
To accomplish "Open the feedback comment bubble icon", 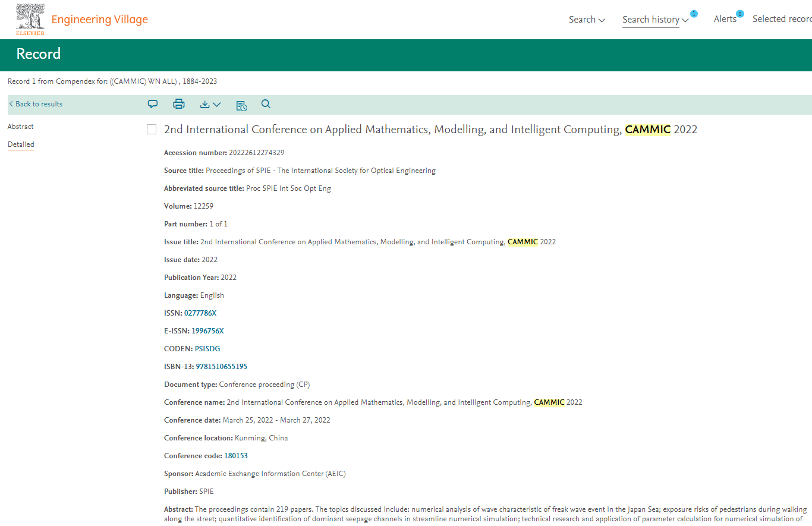I will (x=153, y=104).
